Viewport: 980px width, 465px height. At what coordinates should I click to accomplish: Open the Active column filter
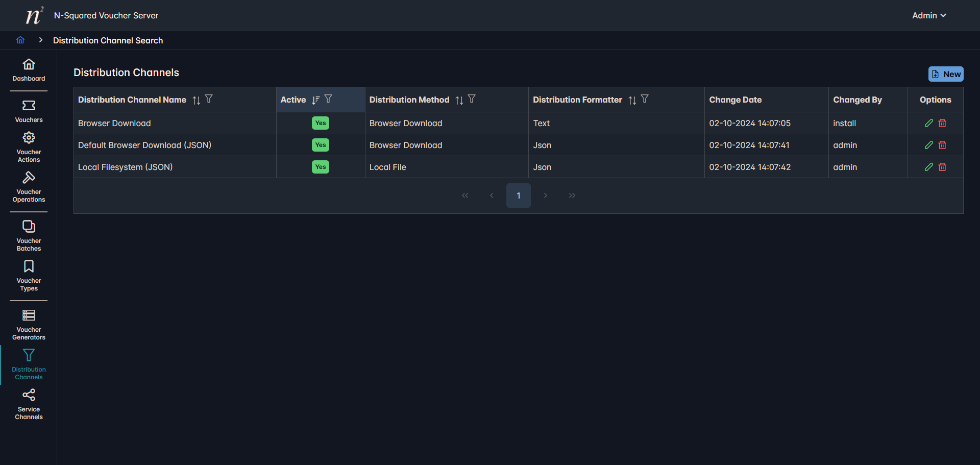click(328, 99)
